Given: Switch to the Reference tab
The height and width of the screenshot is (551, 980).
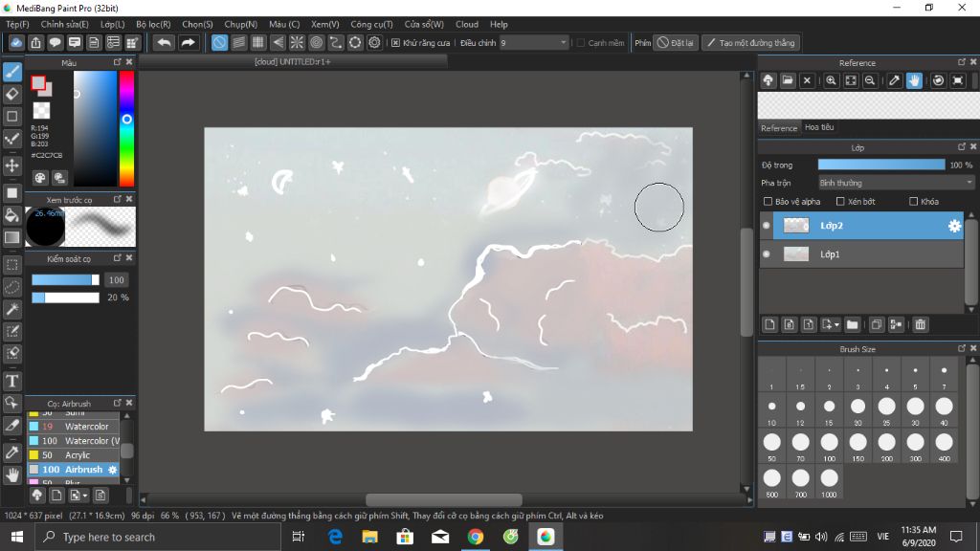Looking at the screenshot, I should [779, 127].
